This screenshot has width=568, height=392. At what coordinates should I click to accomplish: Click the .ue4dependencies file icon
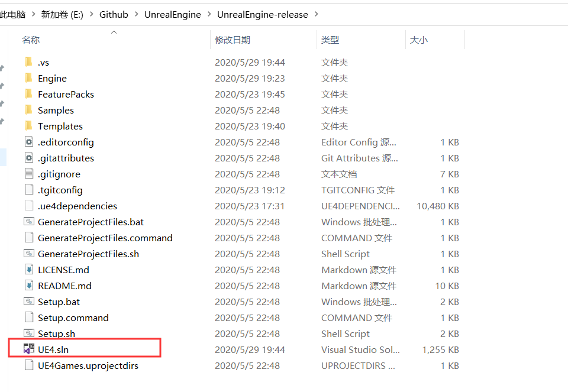[29, 205]
